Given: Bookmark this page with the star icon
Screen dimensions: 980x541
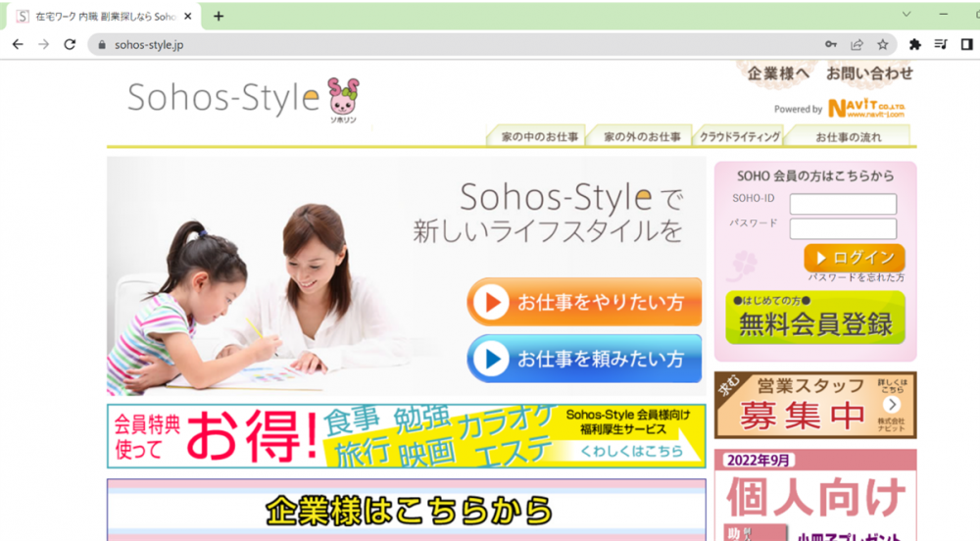Looking at the screenshot, I should click(883, 44).
